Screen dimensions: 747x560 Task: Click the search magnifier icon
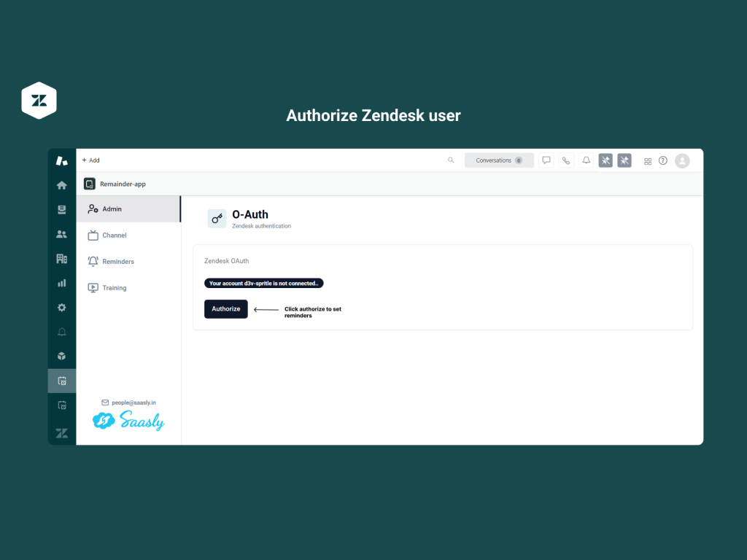tap(451, 160)
